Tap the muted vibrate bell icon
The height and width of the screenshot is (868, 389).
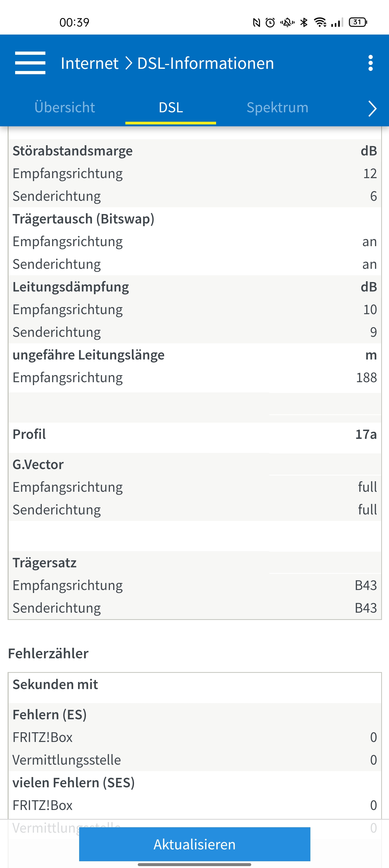287,23
